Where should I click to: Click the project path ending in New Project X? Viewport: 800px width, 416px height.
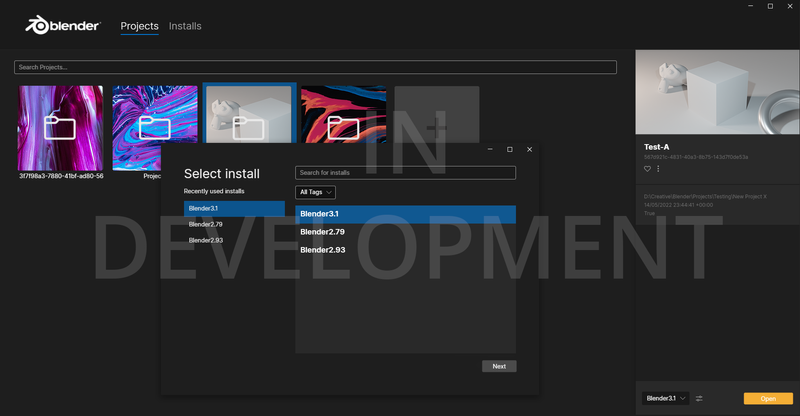tap(705, 197)
